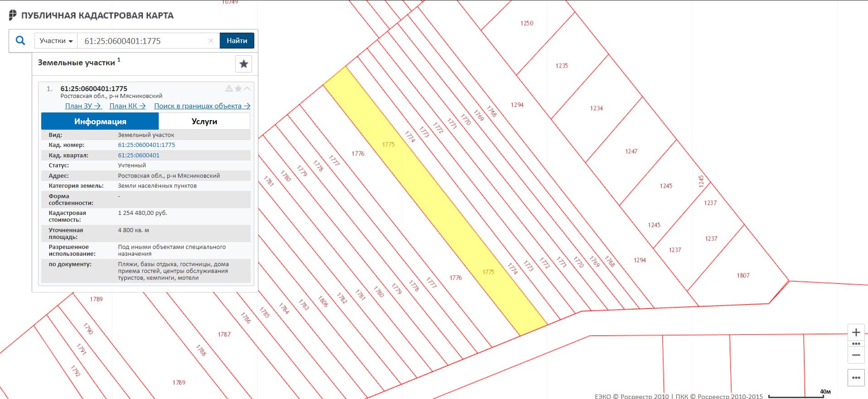The image size is (868, 399).
Task: Click the zoom level dots between plus and minus
Action: click(x=856, y=344)
